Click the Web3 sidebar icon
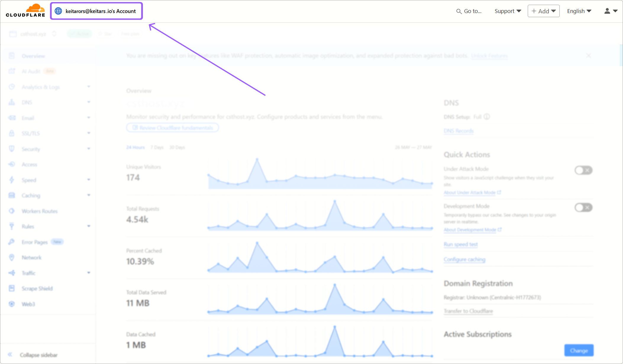Viewport: 623px width, 364px height. click(x=12, y=304)
